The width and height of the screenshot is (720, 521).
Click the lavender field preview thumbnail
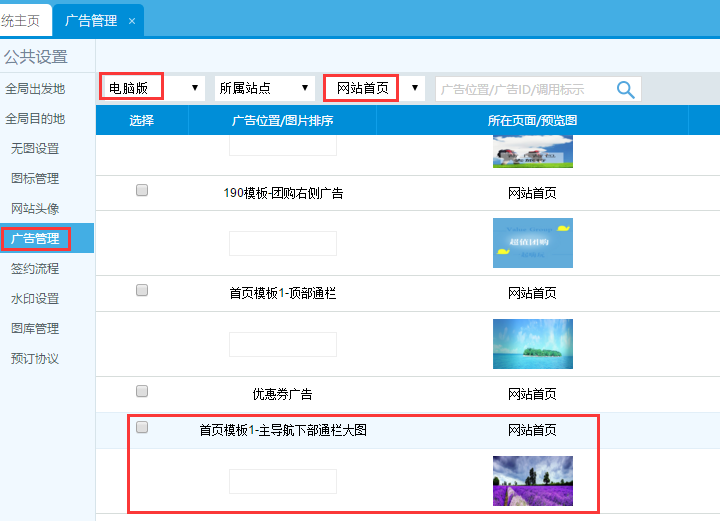[x=532, y=481]
